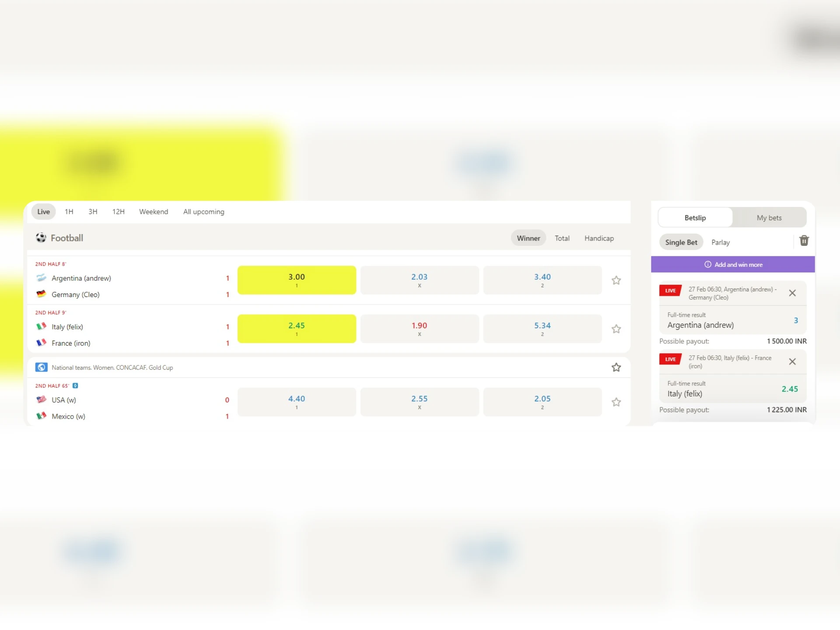This screenshot has width=840, height=630.
Task: Filter matches by Weekend
Action: point(154,212)
